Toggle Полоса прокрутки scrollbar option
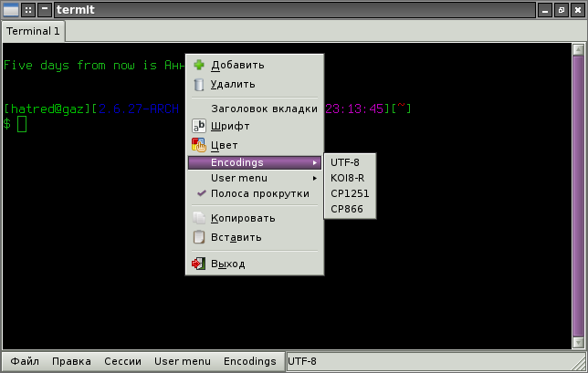This screenshot has width=588, height=373. coord(254,193)
